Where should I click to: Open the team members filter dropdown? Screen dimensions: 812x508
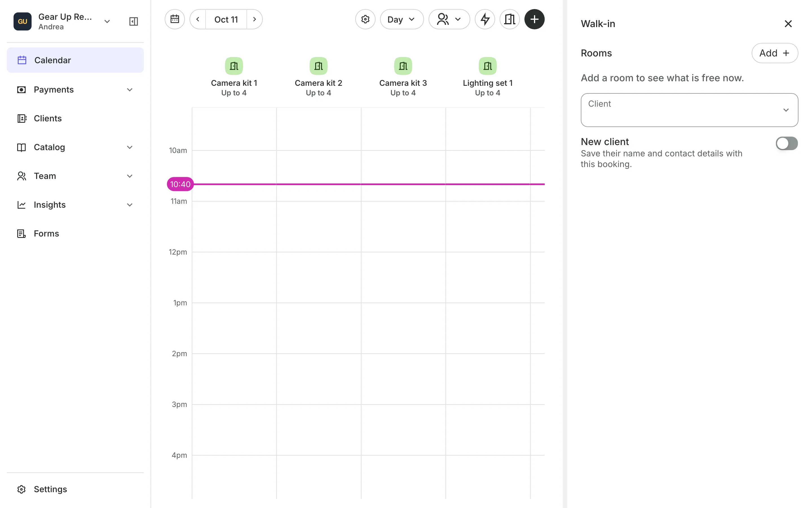(x=449, y=19)
